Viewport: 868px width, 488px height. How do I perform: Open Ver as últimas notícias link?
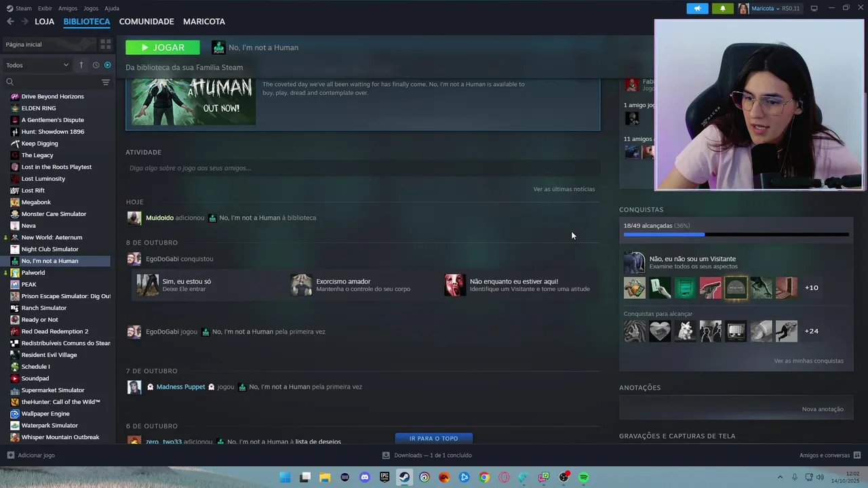click(x=564, y=189)
